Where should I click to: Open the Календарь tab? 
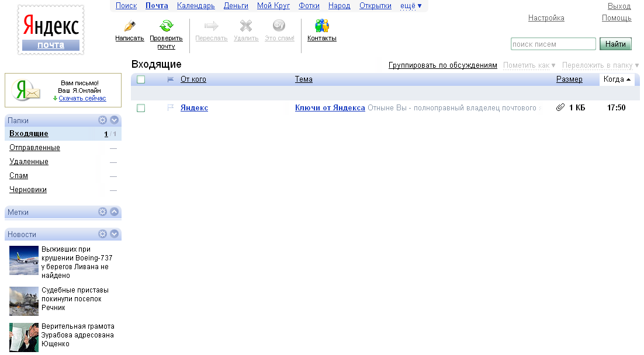196,6
